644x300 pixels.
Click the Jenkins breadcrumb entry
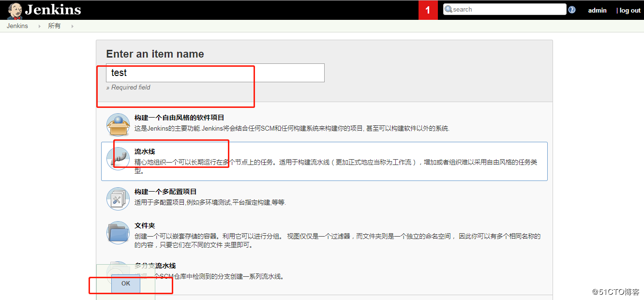[x=17, y=26]
